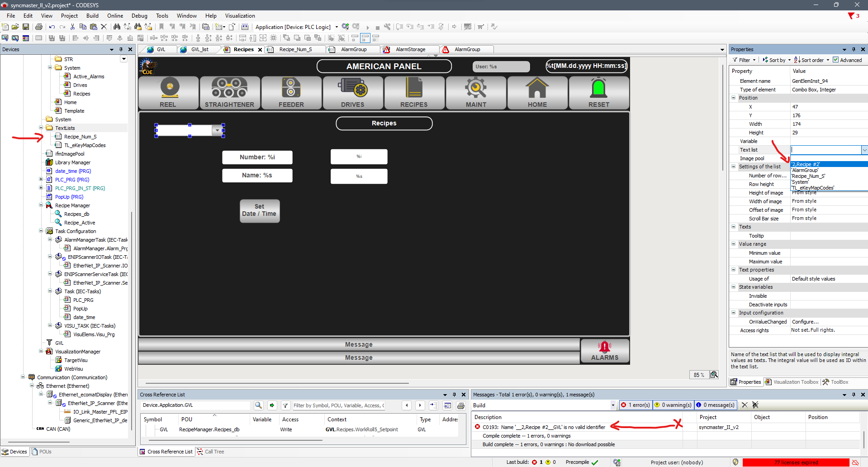Click the Set Date / Time button
This screenshot has width=868, height=467.
pos(260,210)
